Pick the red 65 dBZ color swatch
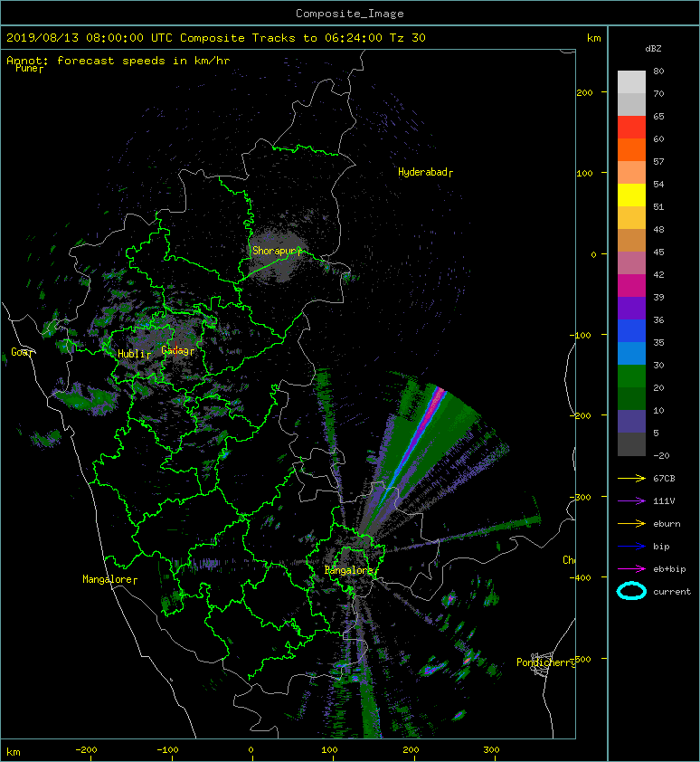 tap(631, 127)
